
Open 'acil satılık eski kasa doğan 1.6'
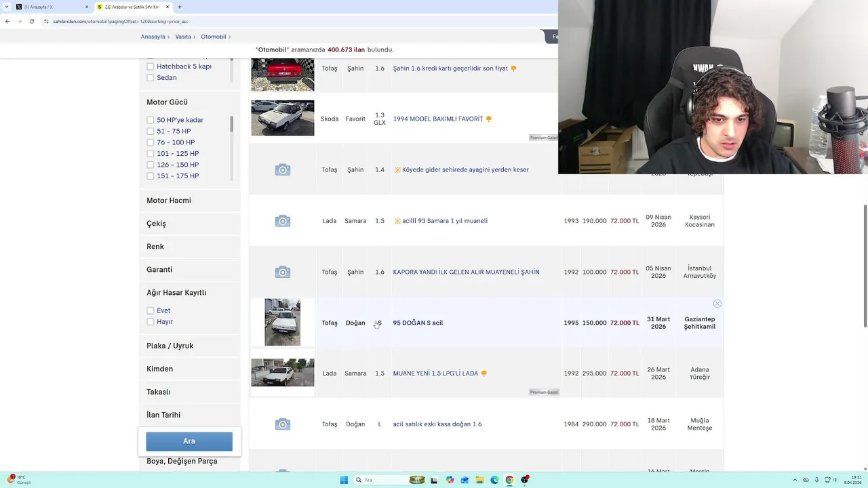(437, 424)
